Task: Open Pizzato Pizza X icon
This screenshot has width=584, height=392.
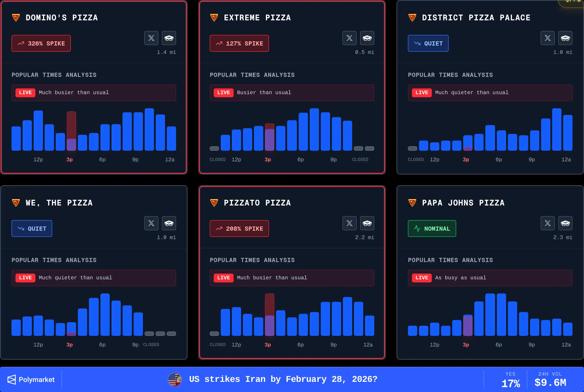Action: click(x=349, y=223)
